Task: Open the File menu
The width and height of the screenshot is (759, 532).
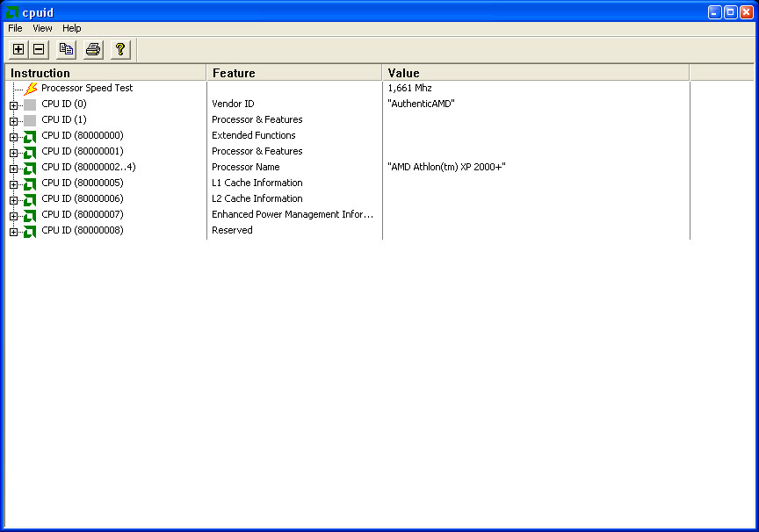Action: 16,28
